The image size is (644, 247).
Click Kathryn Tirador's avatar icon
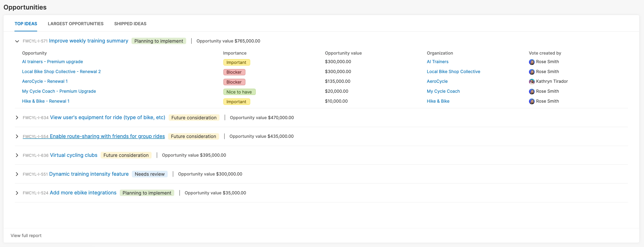[532, 81]
